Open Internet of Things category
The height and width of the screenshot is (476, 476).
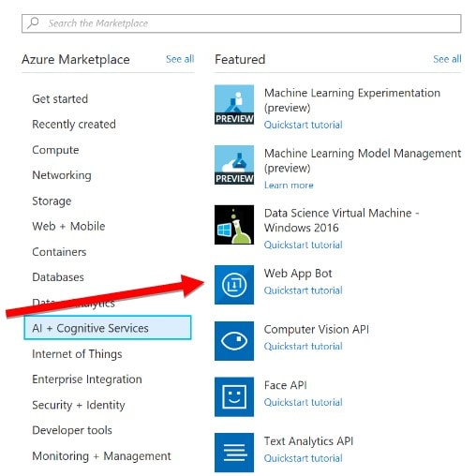pos(77,354)
